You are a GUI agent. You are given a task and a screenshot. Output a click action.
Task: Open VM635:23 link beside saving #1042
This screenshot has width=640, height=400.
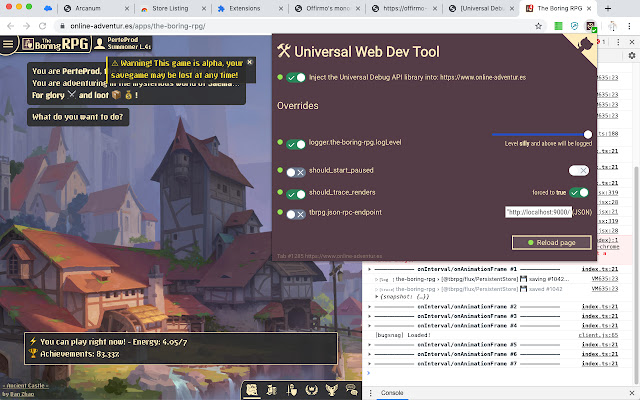click(605, 279)
